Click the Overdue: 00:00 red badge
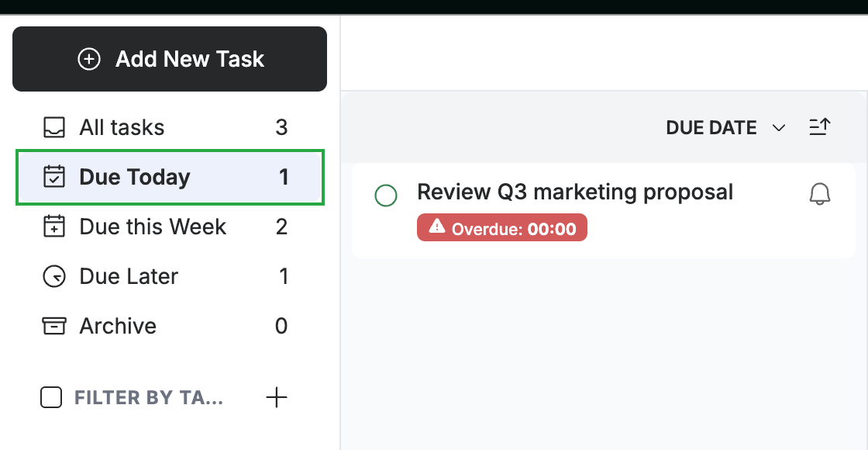The height and width of the screenshot is (450, 868). tap(502, 227)
